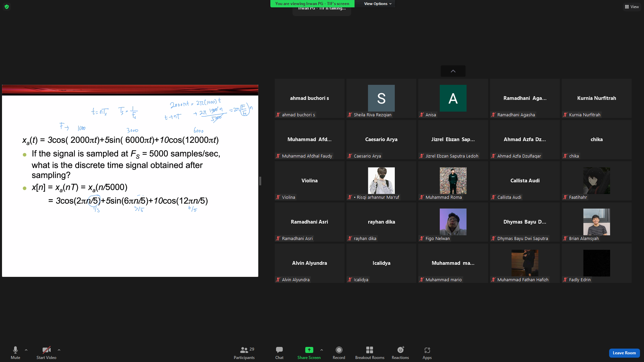Open the Reactions menu
644x362 pixels.
[x=400, y=353]
